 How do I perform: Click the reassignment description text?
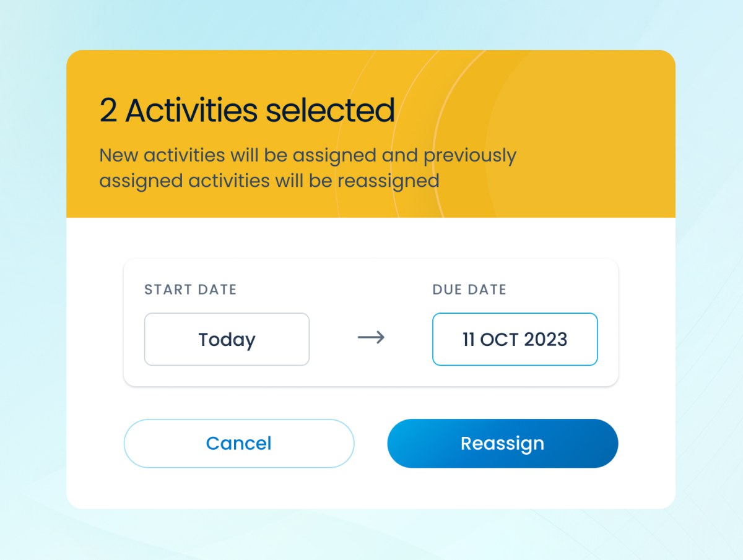(308, 168)
